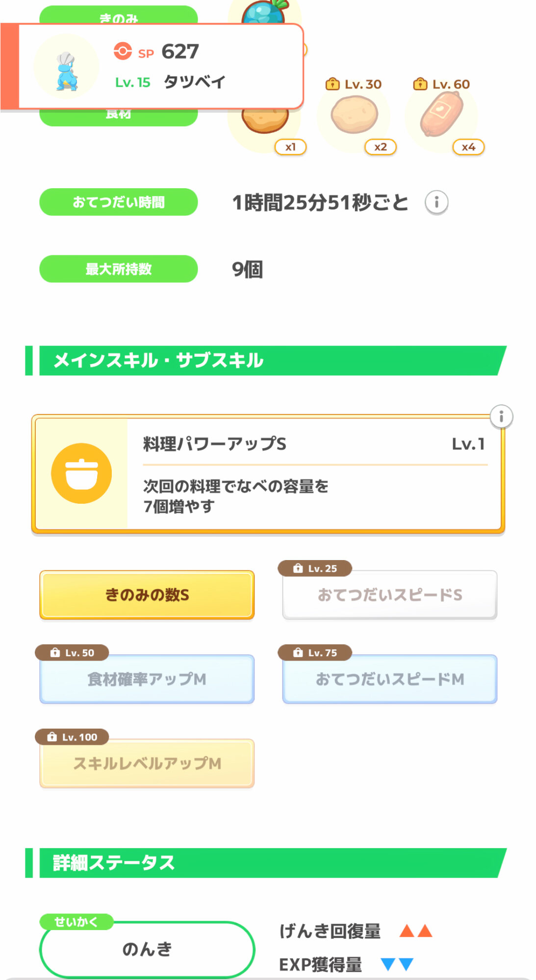Tap the info icon beside おてつだい時間

436,202
